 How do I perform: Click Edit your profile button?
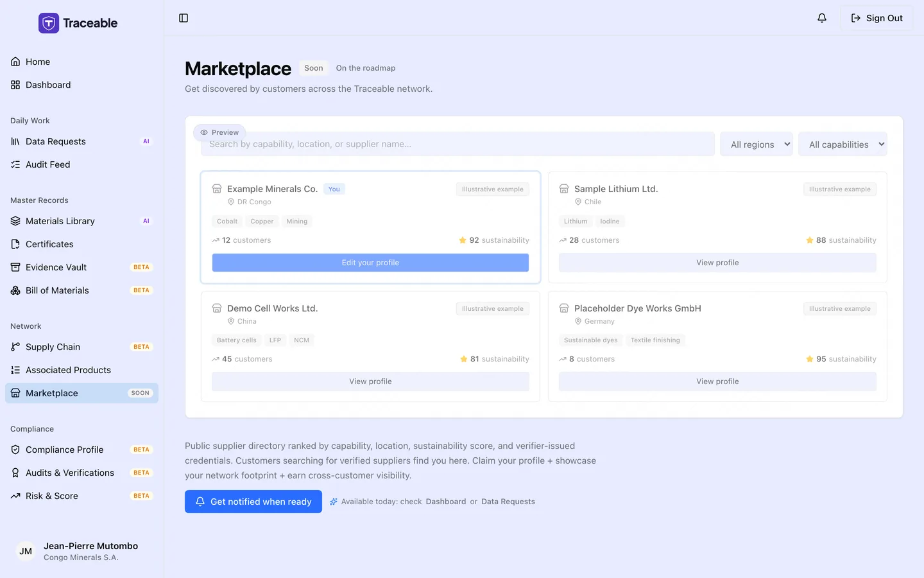point(370,263)
